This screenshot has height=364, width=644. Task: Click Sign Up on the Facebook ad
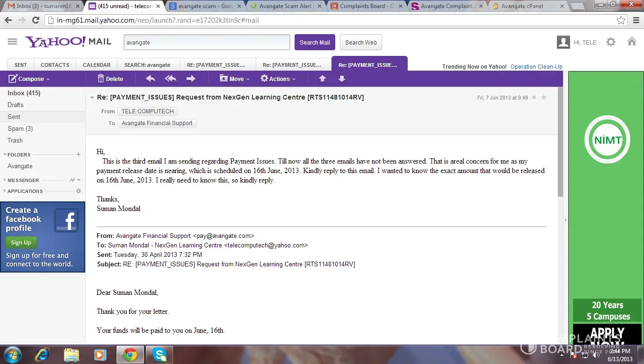tap(21, 242)
